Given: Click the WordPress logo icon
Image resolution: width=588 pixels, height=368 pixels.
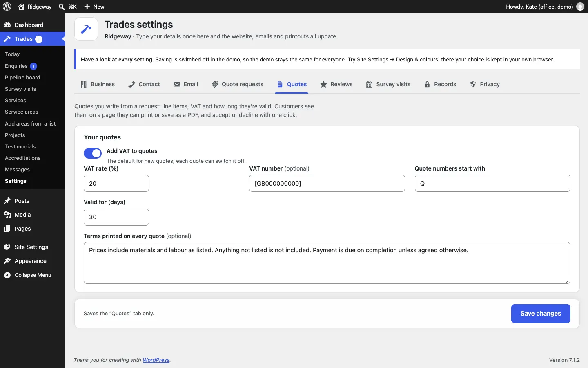Looking at the screenshot, I should 7,7.
